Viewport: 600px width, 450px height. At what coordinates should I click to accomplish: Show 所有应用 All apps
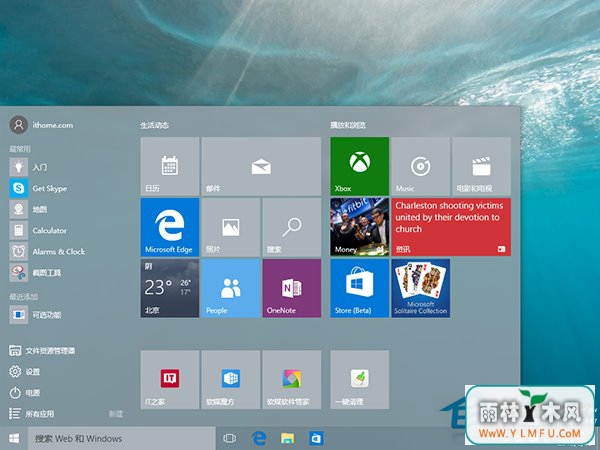click(x=31, y=414)
